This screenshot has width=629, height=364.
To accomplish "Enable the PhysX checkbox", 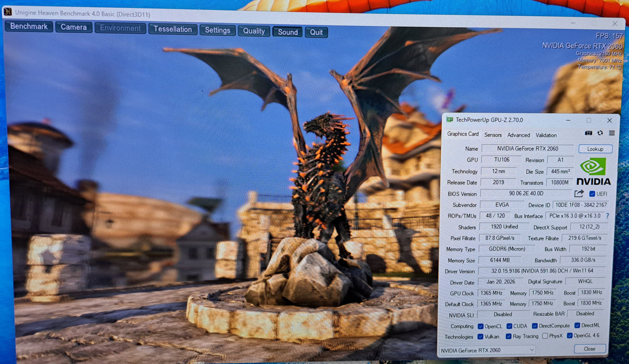I will click(545, 336).
